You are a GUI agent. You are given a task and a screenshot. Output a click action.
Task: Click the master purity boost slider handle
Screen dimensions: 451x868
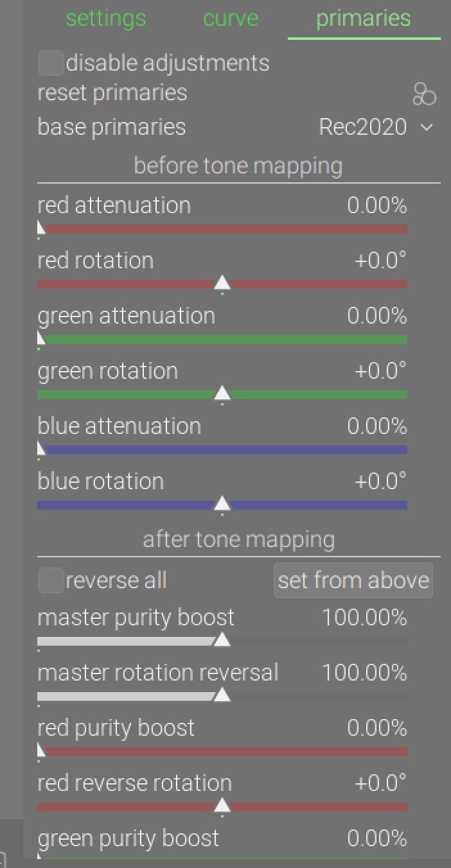[222, 640]
